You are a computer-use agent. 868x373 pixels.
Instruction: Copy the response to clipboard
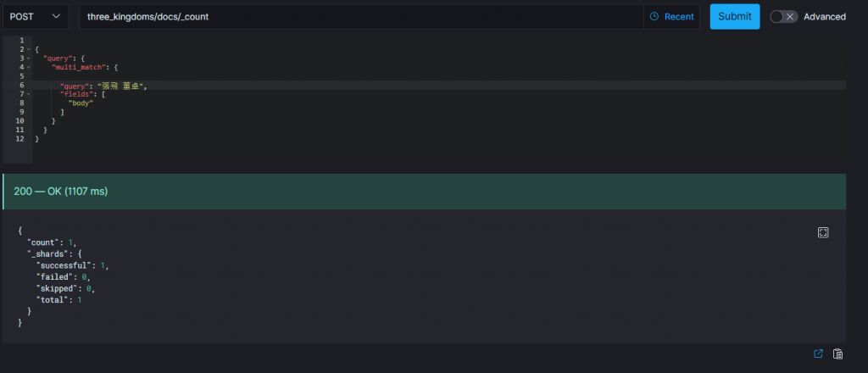pos(837,354)
